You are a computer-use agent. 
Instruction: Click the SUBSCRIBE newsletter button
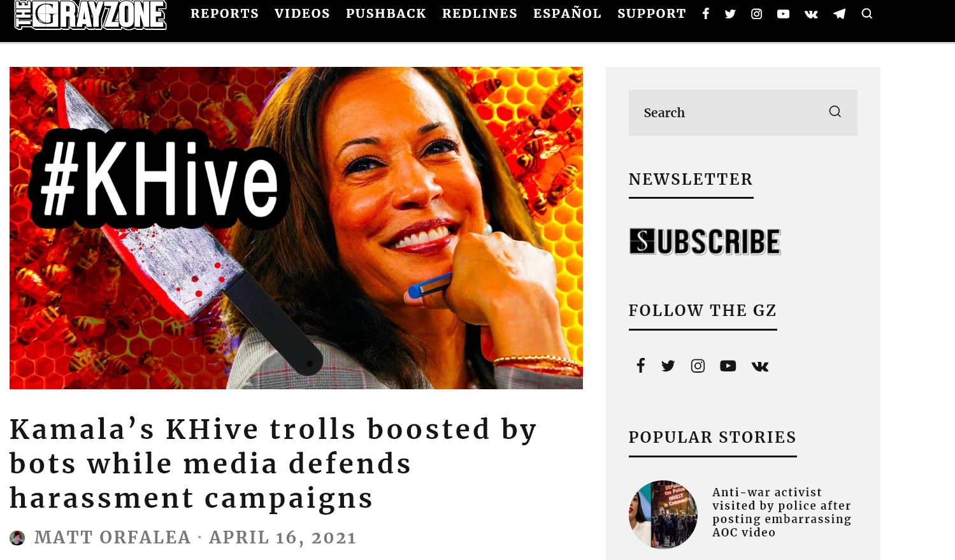pos(705,241)
